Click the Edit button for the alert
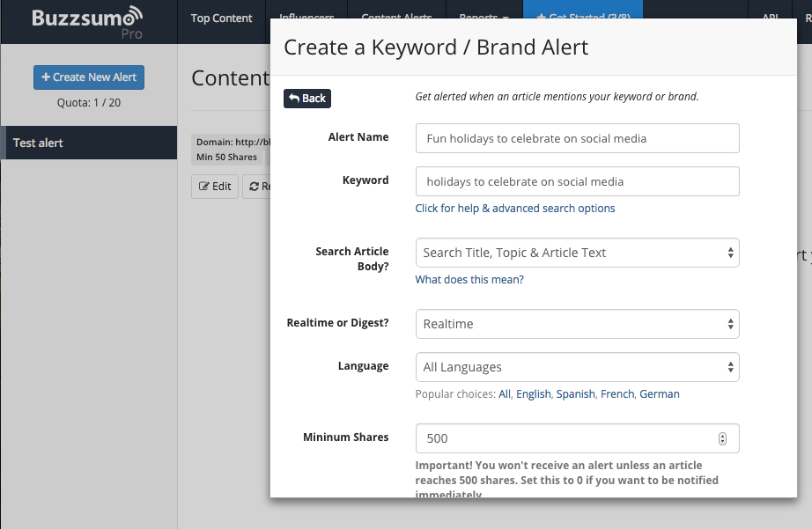 point(215,187)
